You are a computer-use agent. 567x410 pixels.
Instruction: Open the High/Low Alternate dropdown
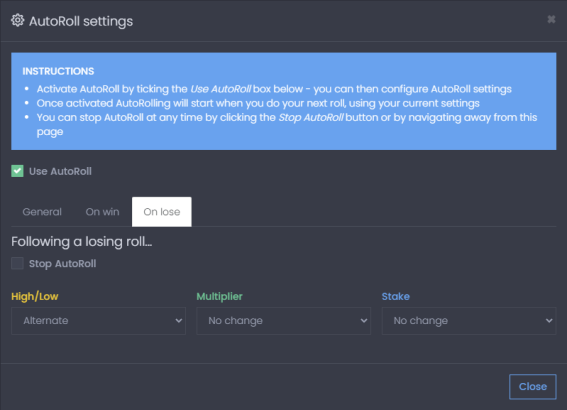98,321
